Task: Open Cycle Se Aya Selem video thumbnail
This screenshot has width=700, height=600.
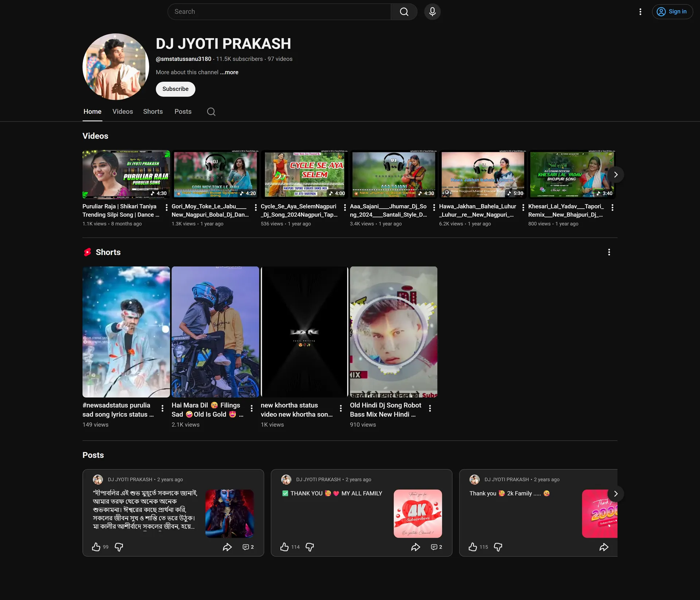Action: pyautogui.click(x=304, y=175)
